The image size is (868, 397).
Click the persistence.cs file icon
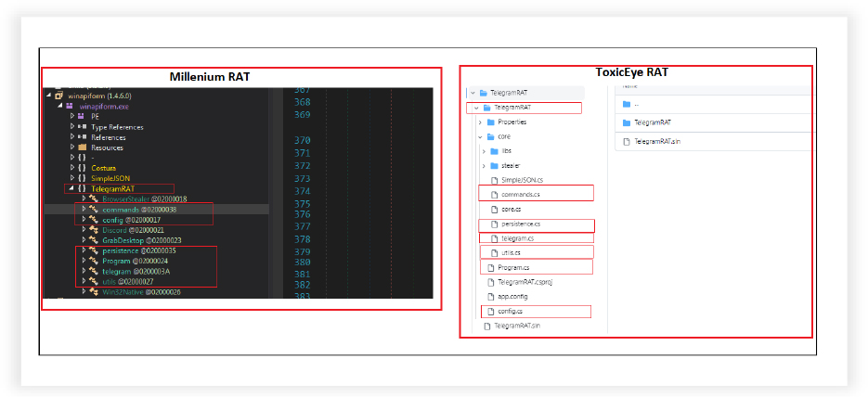point(494,224)
